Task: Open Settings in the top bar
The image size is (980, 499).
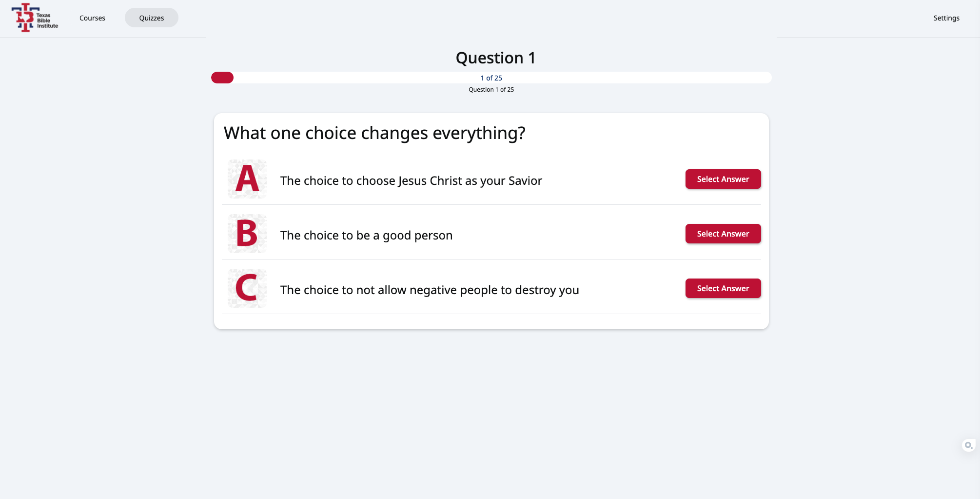Action: (x=946, y=18)
